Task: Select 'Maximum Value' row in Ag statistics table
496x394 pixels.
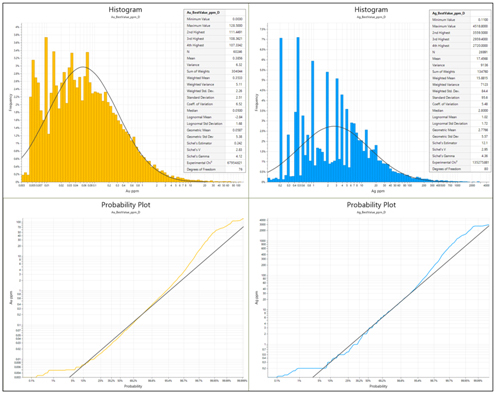Action: pyautogui.click(x=460, y=26)
